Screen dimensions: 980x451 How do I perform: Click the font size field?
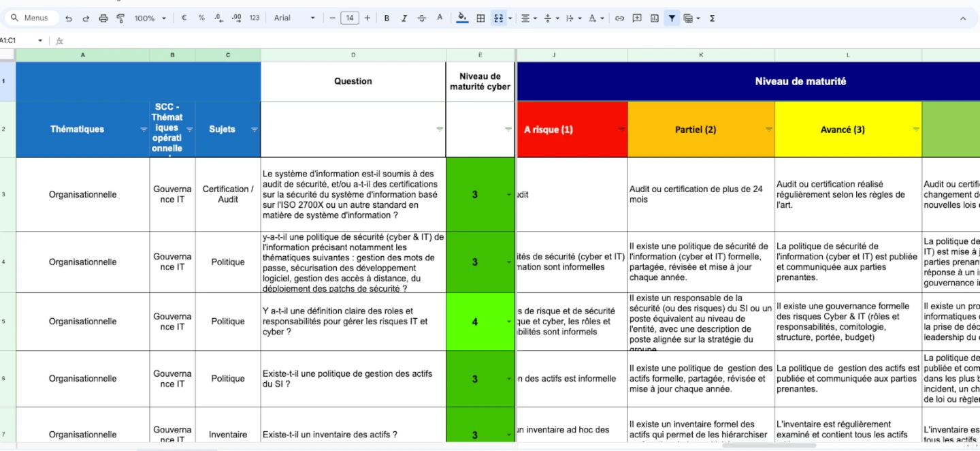pyautogui.click(x=350, y=18)
